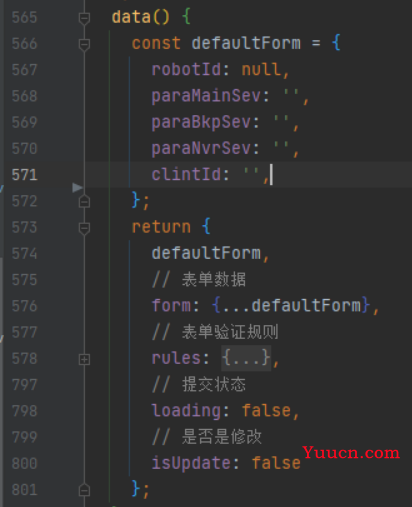
Task: Click the false value after isUpdate
Action: pos(276,463)
